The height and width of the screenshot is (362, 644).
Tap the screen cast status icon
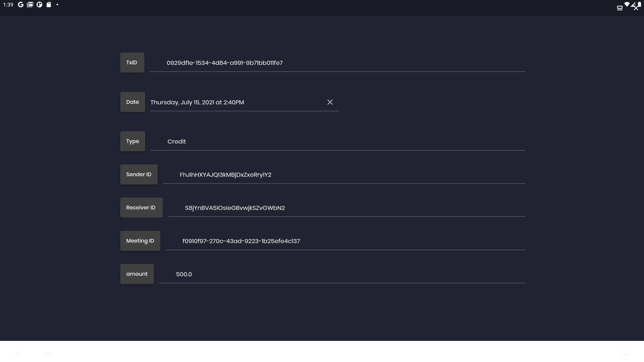click(x=620, y=8)
